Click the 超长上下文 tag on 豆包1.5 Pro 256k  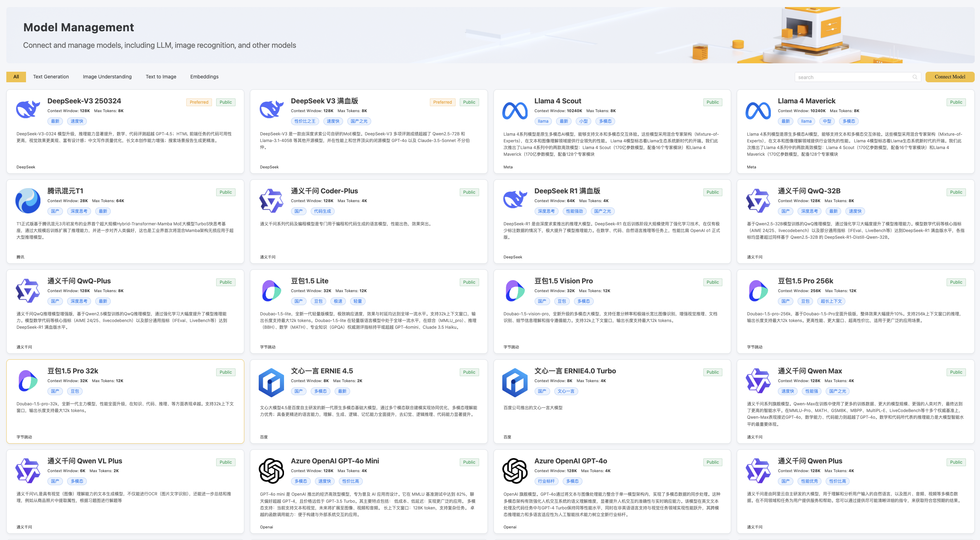(831, 301)
